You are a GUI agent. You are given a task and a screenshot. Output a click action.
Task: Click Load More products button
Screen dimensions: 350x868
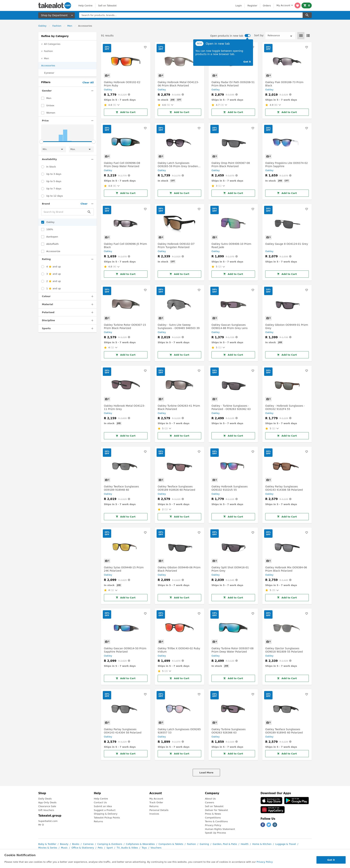point(206,772)
